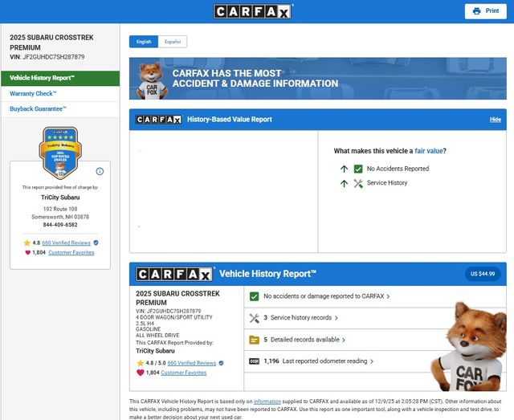Viewport: 514px width, 420px height.
Task: Open the Buyback Guarantee tab
Action: point(39,108)
